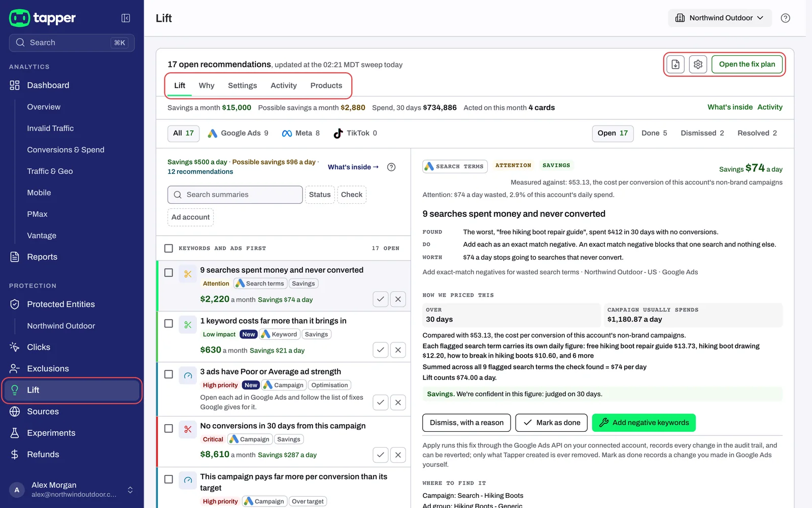Dismiss '1 keyword costs far more' card
Viewport: 812px width, 508px height.
[x=398, y=350]
